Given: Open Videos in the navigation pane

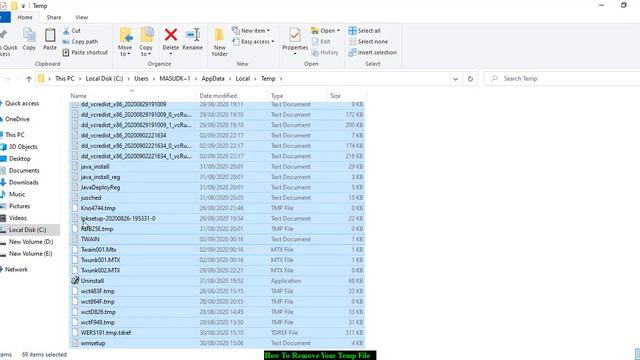Looking at the screenshot, I should click(x=18, y=218).
